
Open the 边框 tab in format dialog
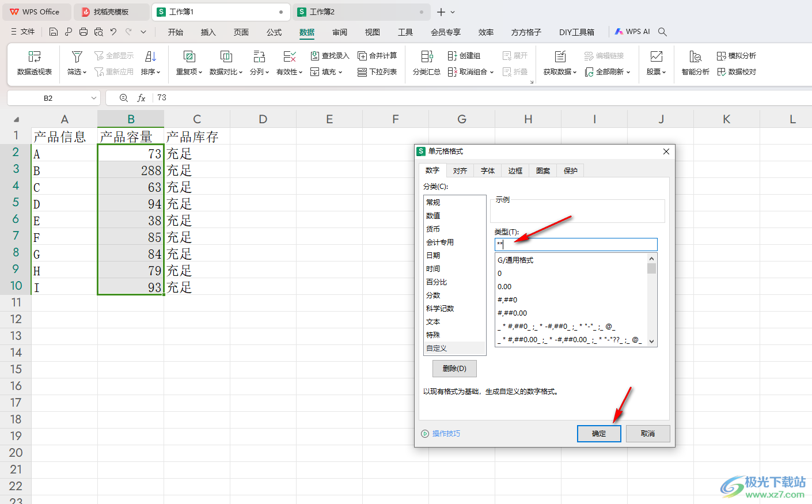click(515, 170)
